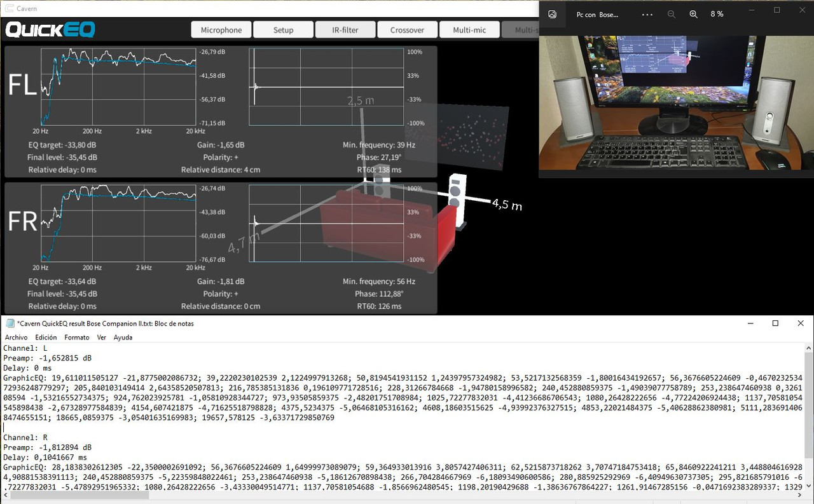Click the FL impulse response graph
The image size is (814, 504).
326,86
